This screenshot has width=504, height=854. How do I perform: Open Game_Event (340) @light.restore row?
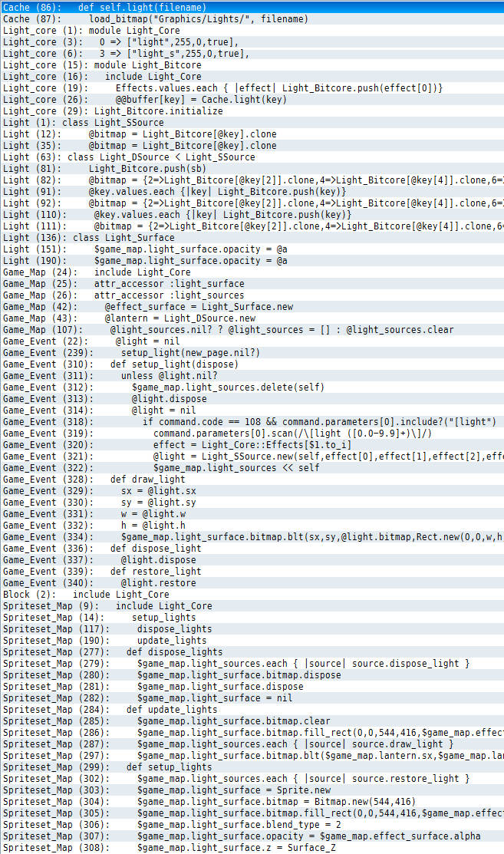click(x=252, y=583)
